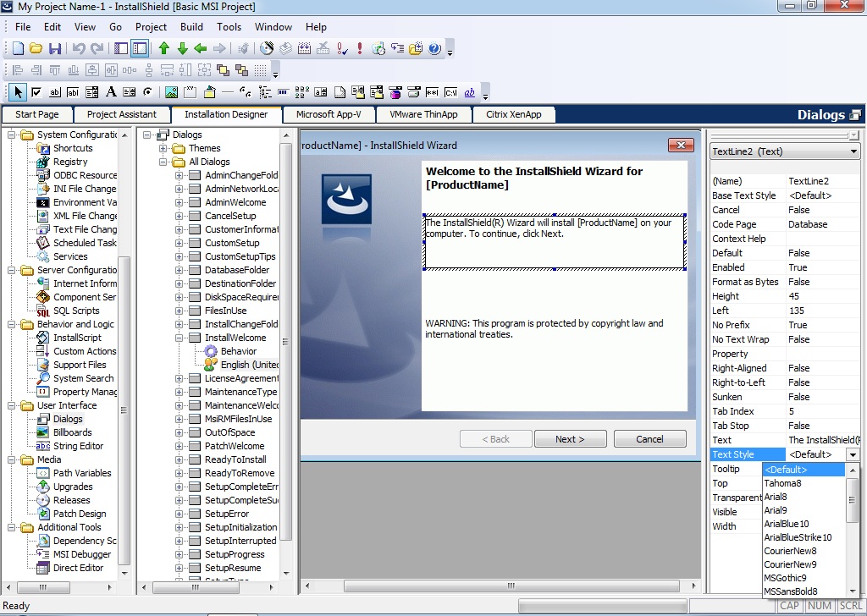Save the project with floppy icon

click(55, 48)
